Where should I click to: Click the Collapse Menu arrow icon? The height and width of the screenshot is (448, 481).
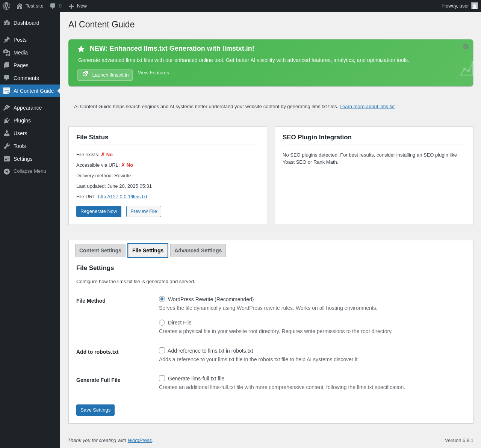tap(7, 171)
